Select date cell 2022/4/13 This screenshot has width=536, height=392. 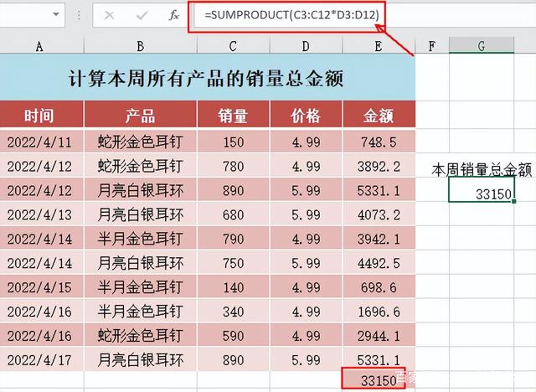tap(41, 214)
